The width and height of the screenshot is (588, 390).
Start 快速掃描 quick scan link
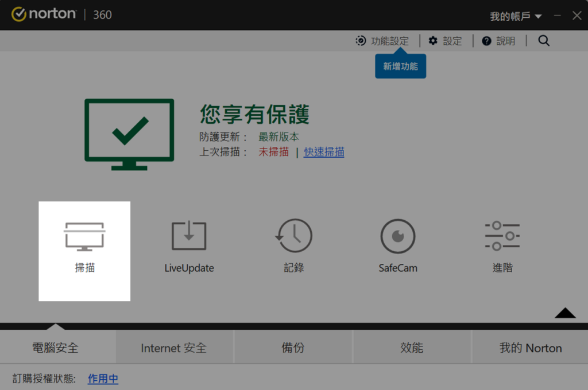click(324, 152)
